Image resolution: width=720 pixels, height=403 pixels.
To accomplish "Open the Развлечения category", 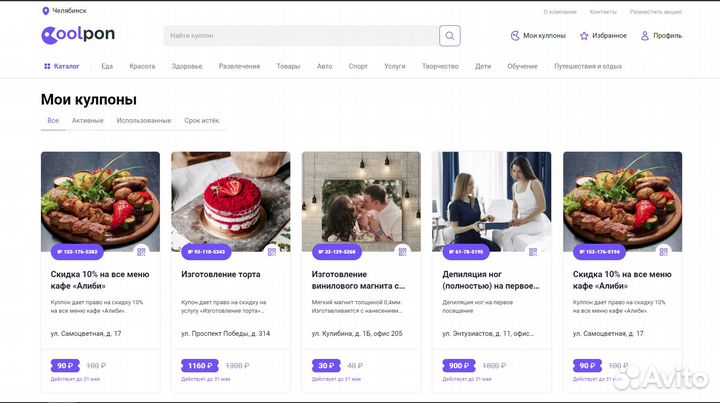I will [239, 66].
